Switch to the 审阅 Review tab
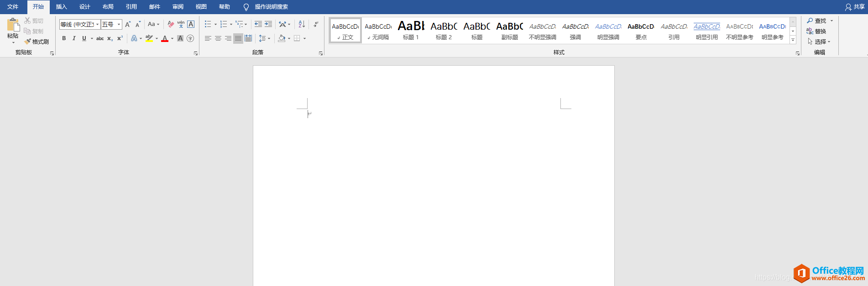The width and height of the screenshot is (868, 286). 178,7
